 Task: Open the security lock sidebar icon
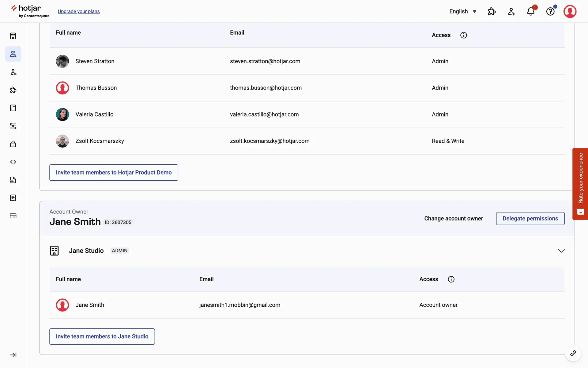pos(13,144)
